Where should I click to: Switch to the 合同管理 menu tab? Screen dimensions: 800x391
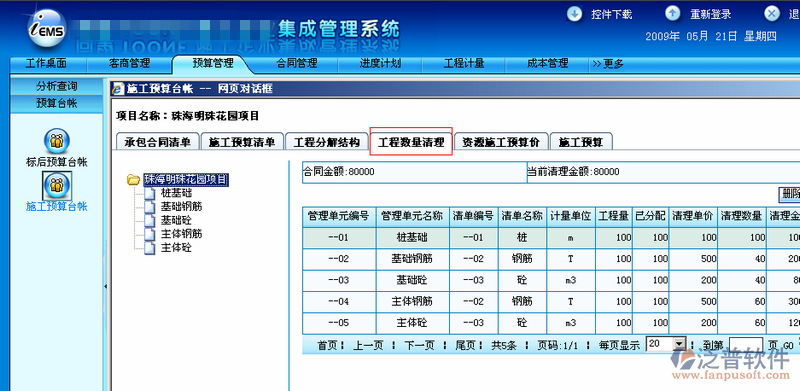click(x=296, y=63)
